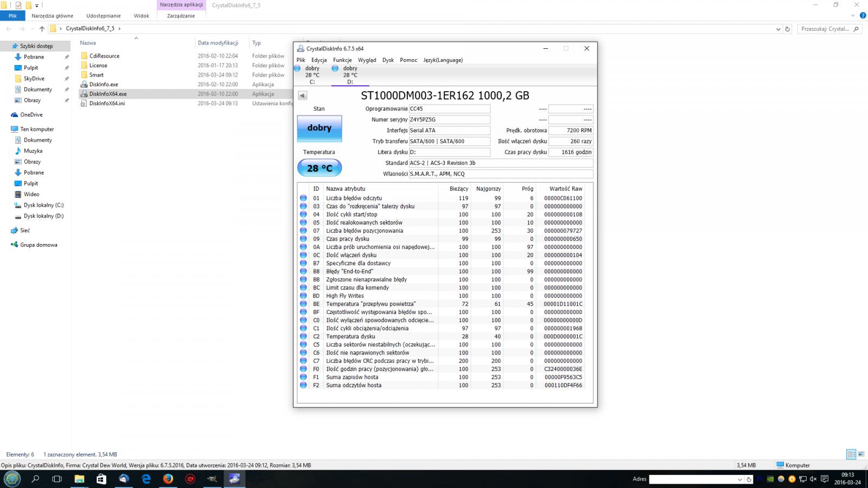
Task: Open the quick access toolbar customize dropdown
Action: [37, 5]
